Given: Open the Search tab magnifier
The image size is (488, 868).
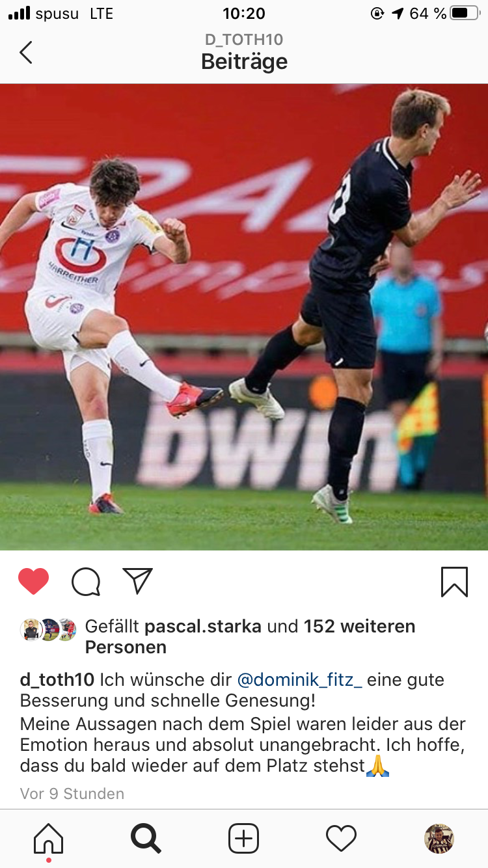Looking at the screenshot, I should point(146,838).
